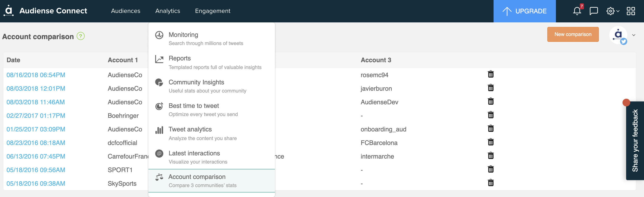Viewport: 644px width, 197px height.
Task: Open comparison dated 01/25/2017 03:09PM
Action: [x=36, y=129]
